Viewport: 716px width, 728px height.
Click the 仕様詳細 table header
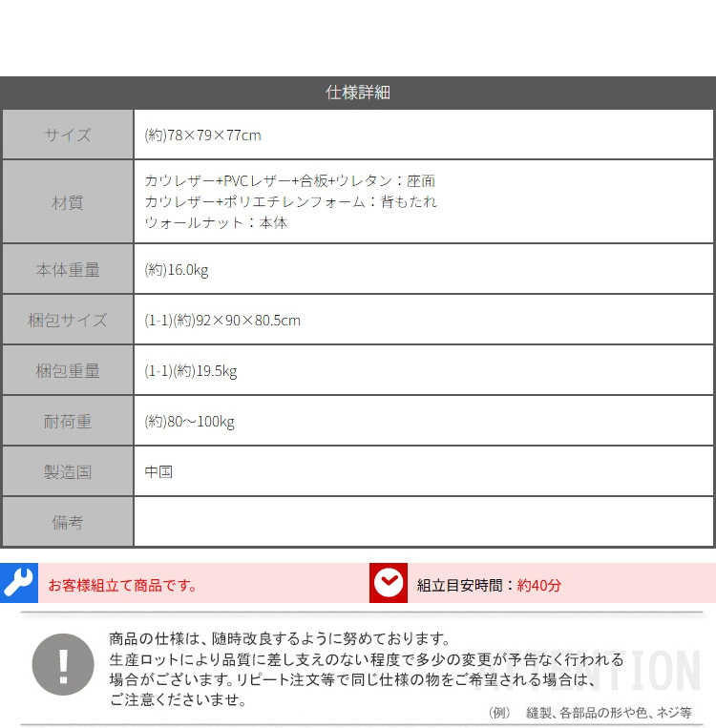(x=358, y=93)
